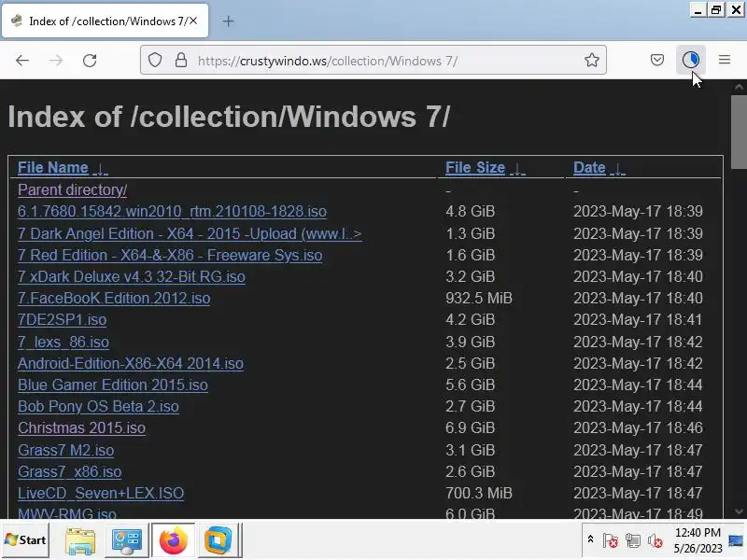The height and width of the screenshot is (560, 747).
Task: Close the Index of /collection tab
Action: click(x=193, y=21)
